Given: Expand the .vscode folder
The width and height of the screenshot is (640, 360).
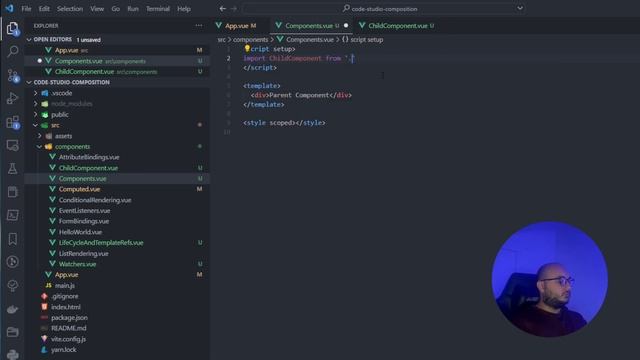Looking at the screenshot, I should tap(118, 93).
